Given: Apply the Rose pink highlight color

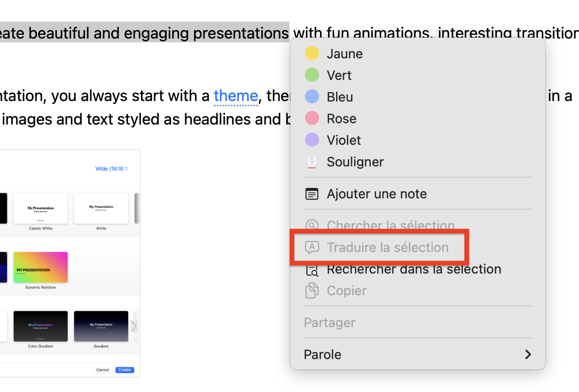Looking at the screenshot, I should pyautogui.click(x=312, y=118).
